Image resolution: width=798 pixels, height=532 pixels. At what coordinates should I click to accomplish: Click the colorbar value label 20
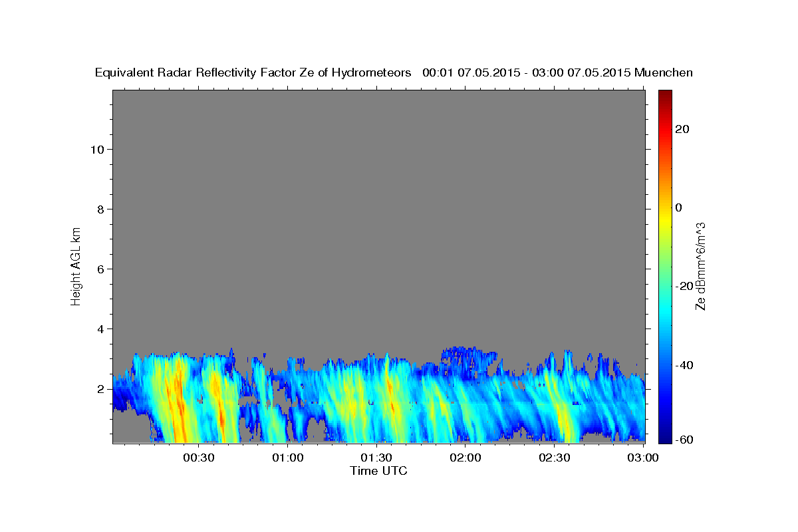[x=682, y=129]
